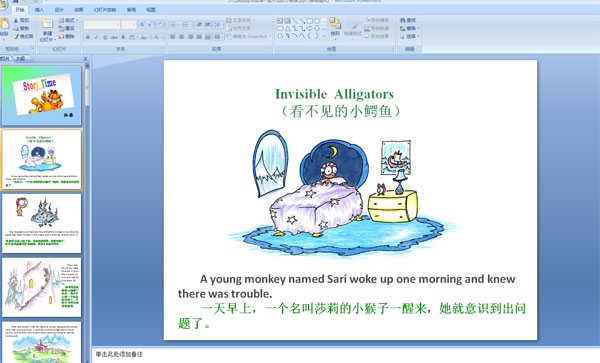
Task: Click the New Slide icon
Action: pos(47,24)
